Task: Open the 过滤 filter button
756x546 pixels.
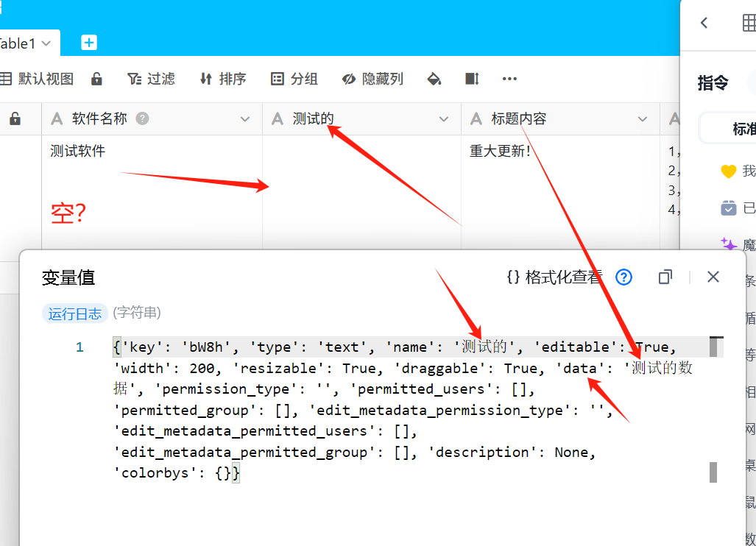Action: point(151,79)
